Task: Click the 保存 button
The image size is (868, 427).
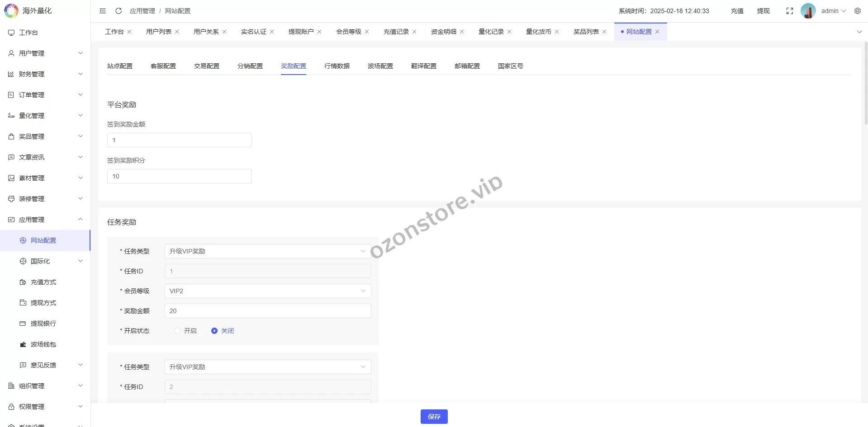Action: (x=434, y=417)
